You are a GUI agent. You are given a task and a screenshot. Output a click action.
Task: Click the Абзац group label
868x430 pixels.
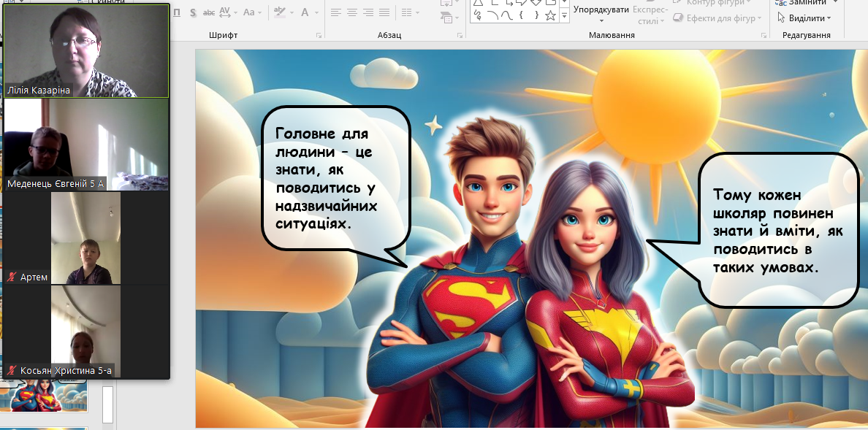(389, 35)
